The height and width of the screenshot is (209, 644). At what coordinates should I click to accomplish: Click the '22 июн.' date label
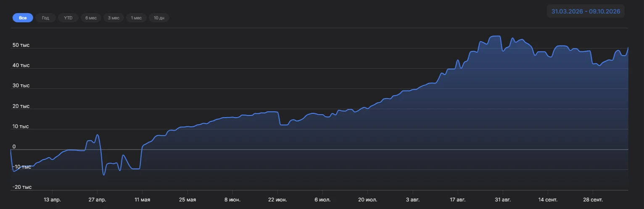click(x=277, y=199)
